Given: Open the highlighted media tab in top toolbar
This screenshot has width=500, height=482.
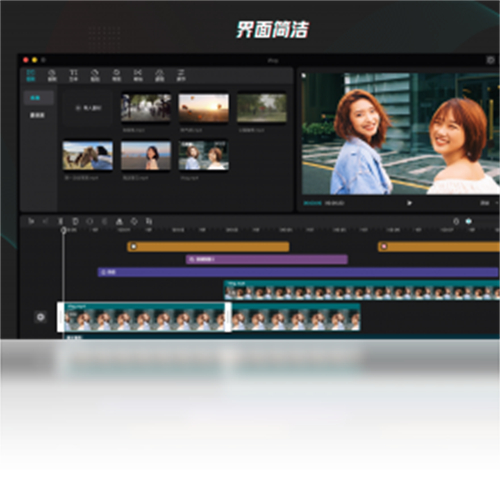Looking at the screenshot, I should point(31,76).
